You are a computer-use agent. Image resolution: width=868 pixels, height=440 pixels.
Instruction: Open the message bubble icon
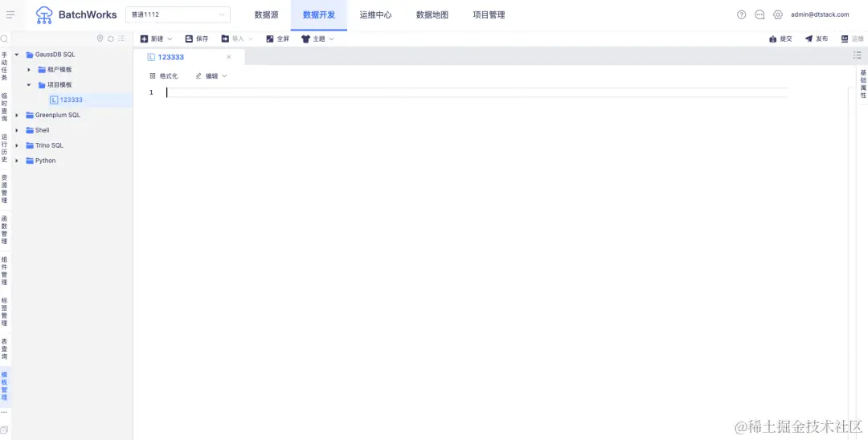coord(759,15)
